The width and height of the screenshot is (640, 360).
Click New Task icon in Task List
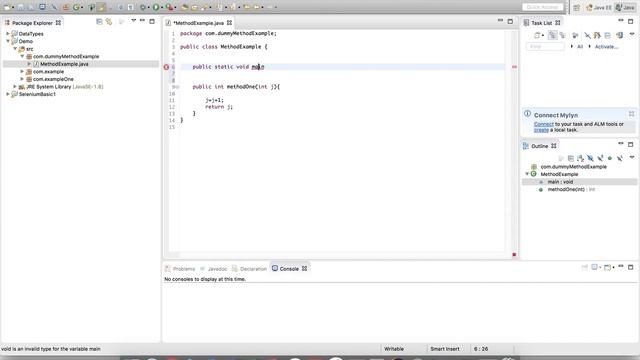(x=537, y=36)
